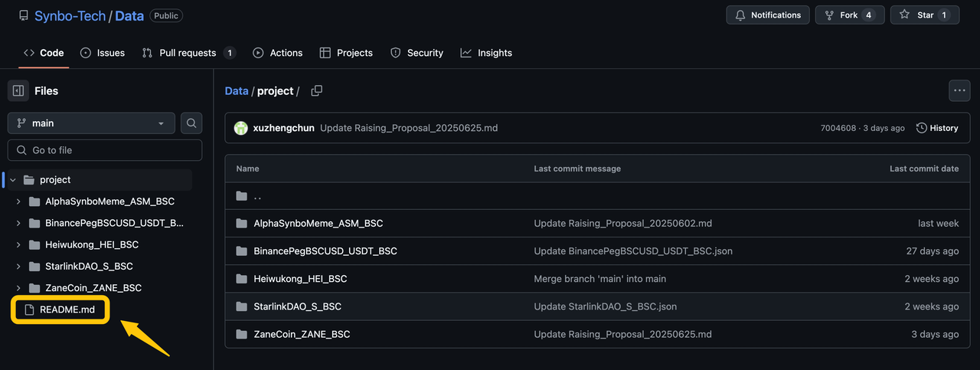Image resolution: width=980 pixels, height=370 pixels.
Task: Click xuzhengchun's avatar
Action: (x=240, y=128)
